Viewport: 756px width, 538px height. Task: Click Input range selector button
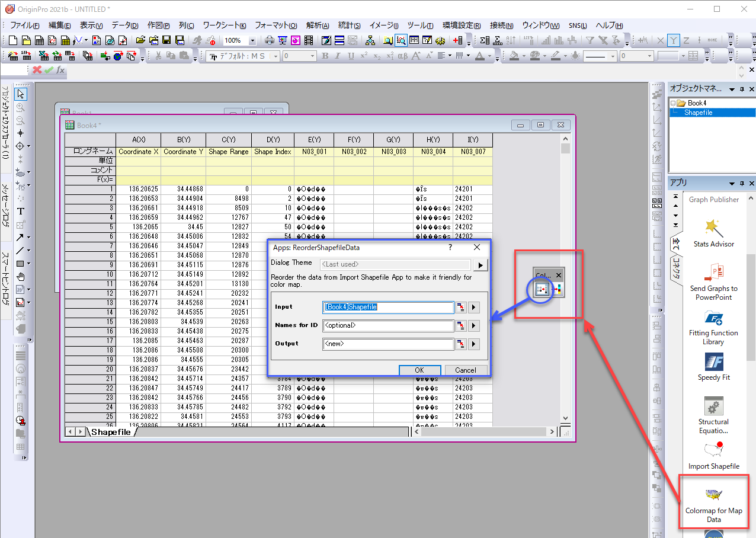461,308
